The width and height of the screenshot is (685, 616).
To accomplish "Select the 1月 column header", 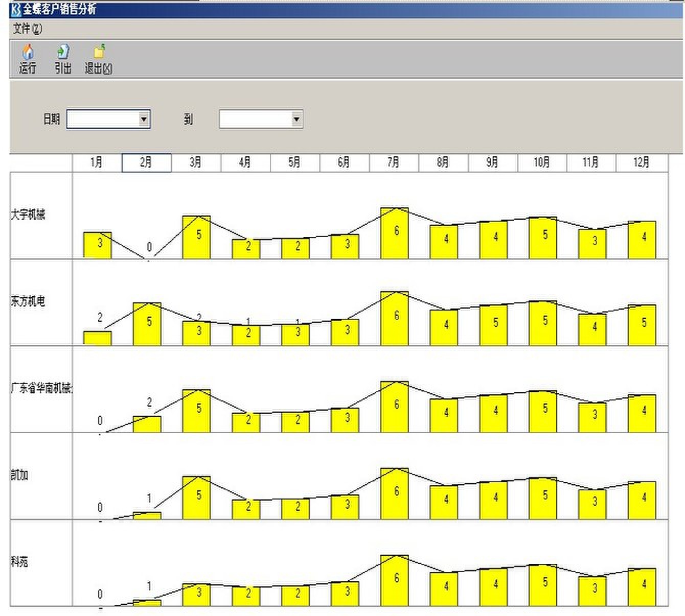I will pyautogui.click(x=97, y=162).
